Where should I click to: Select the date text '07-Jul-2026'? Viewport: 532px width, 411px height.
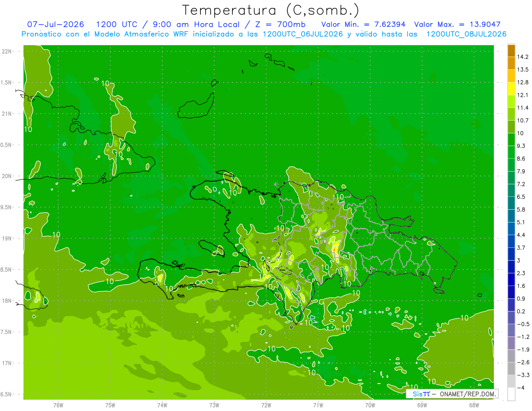coord(55,24)
